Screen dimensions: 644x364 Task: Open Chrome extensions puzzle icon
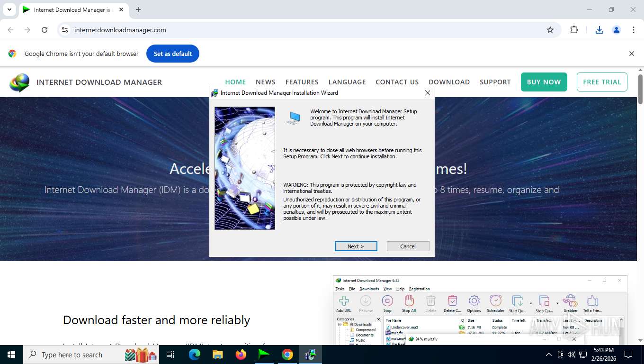[574, 30]
